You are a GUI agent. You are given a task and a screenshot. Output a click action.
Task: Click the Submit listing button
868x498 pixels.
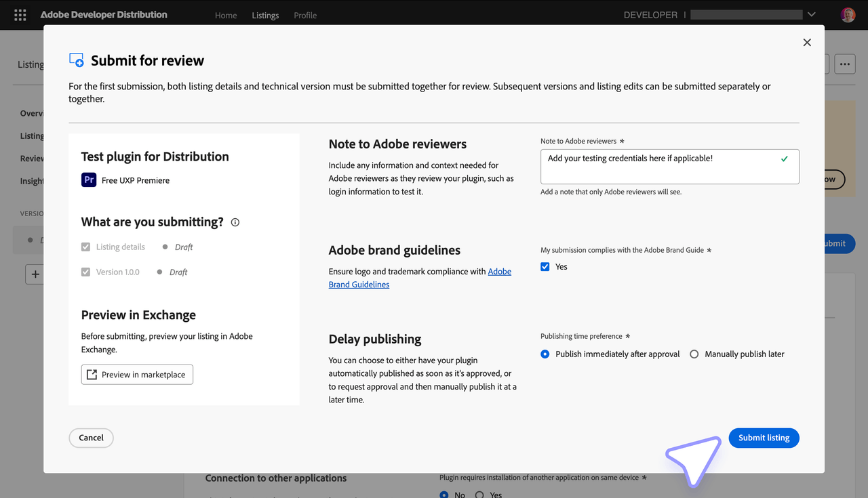coord(764,438)
